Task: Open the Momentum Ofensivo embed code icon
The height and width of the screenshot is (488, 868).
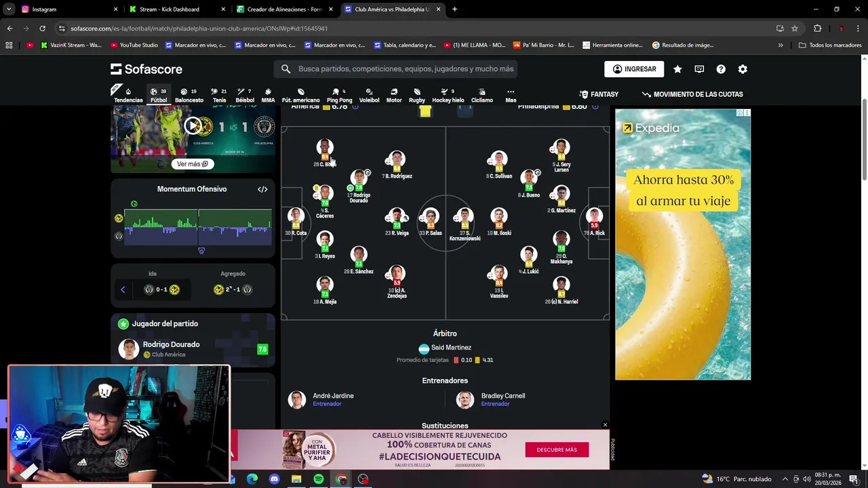Action: click(262, 189)
